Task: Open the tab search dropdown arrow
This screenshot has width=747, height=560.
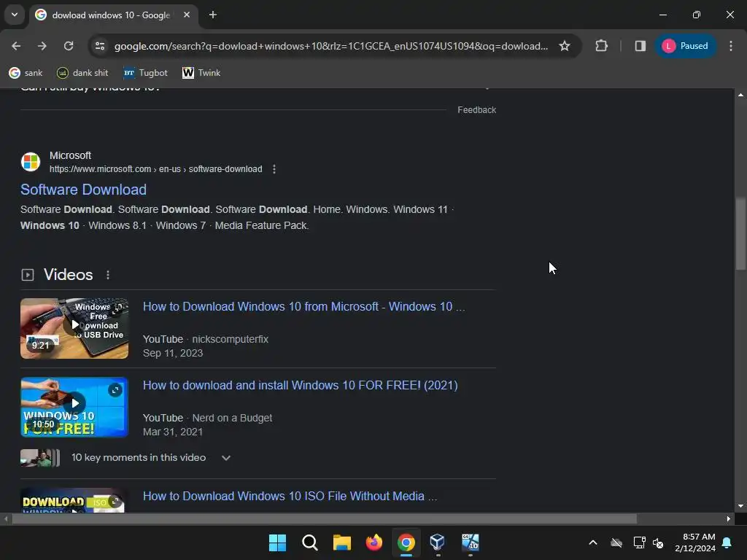Action: pyautogui.click(x=15, y=15)
